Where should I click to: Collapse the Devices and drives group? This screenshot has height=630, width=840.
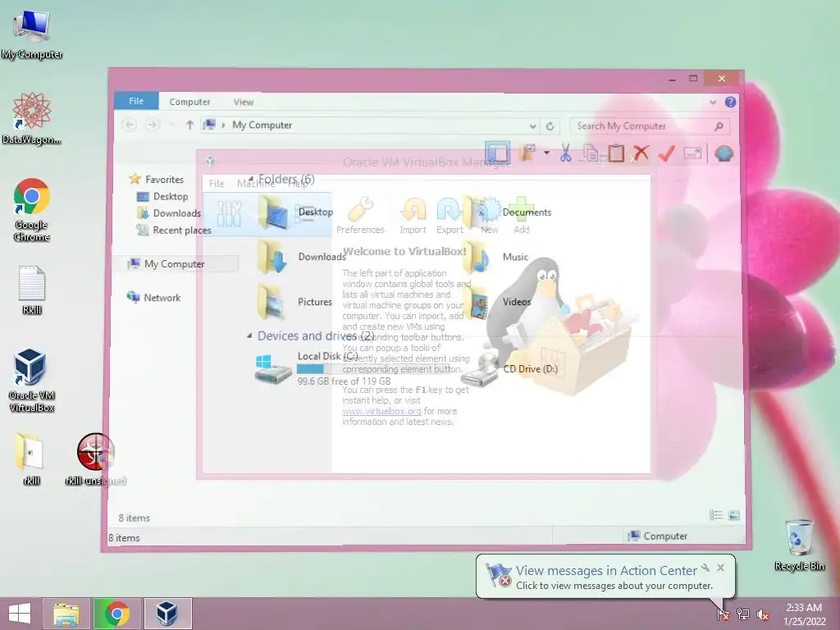[249, 336]
